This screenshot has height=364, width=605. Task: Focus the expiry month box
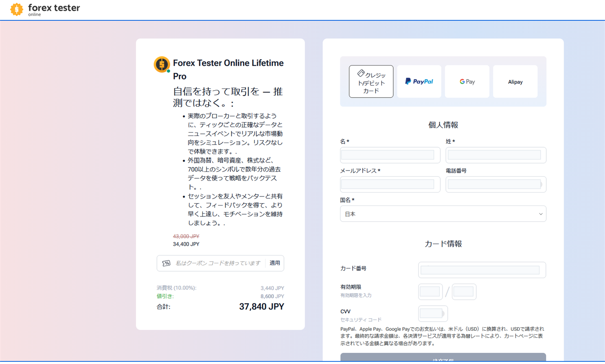pos(430,291)
